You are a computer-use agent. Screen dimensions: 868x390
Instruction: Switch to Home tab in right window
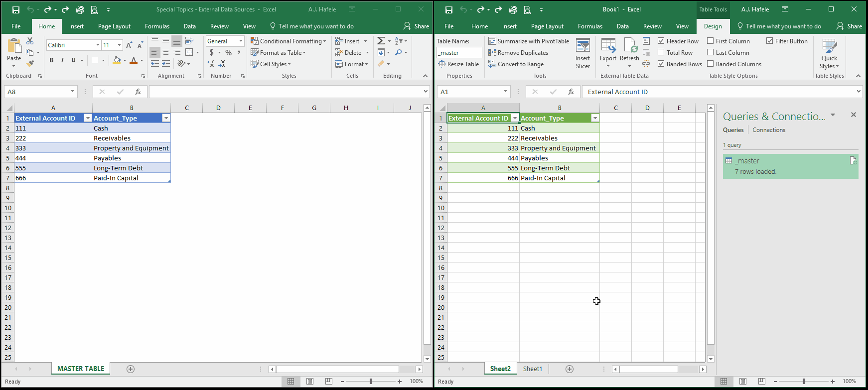point(479,26)
